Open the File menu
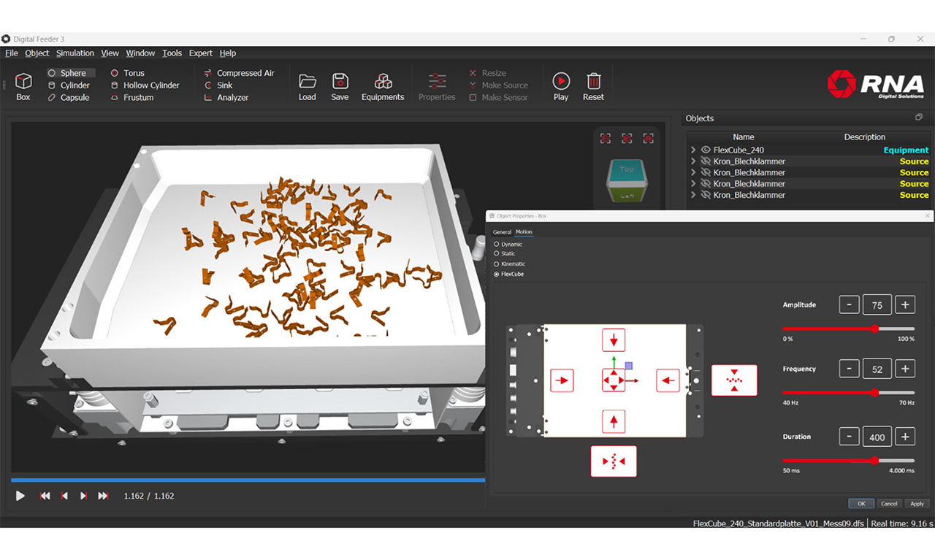The image size is (935, 560). (12, 53)
